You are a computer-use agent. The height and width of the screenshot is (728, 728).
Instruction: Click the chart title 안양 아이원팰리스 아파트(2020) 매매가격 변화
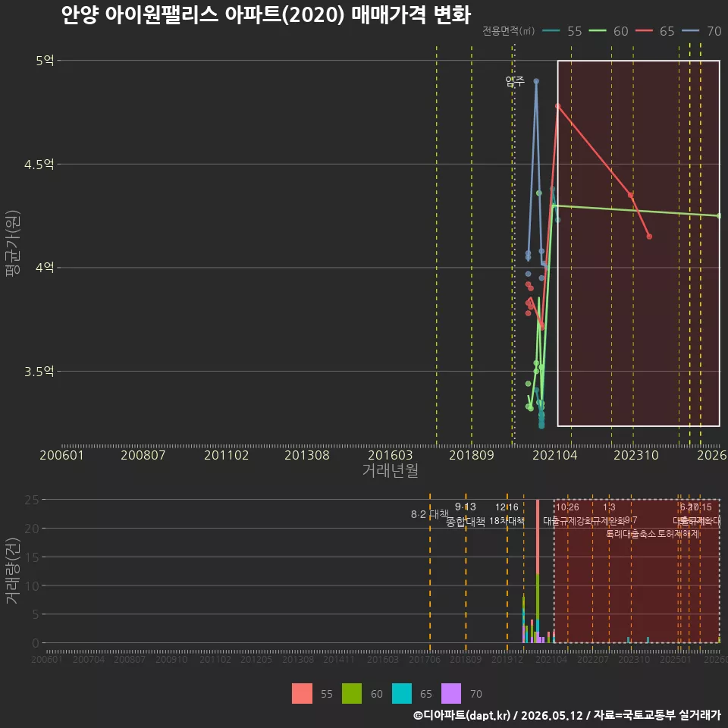[x=266, y=15]
